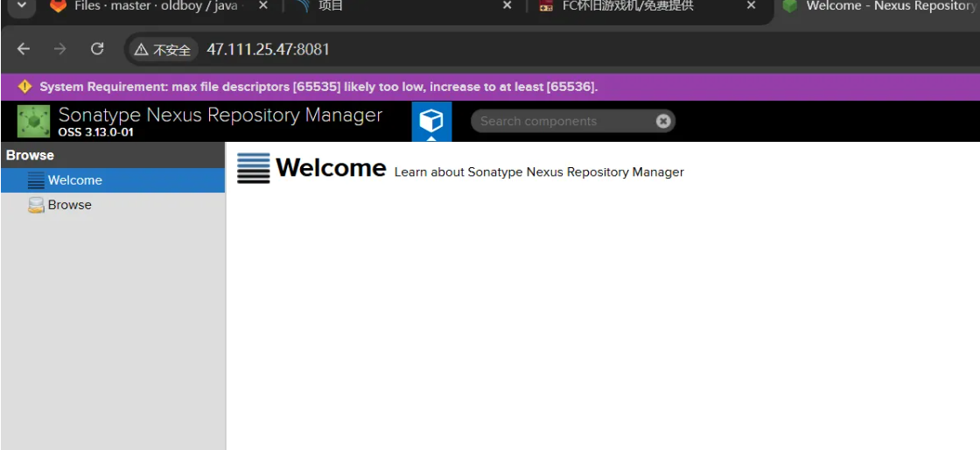Click the Browse database icon in sidebar

coord(36,205)
